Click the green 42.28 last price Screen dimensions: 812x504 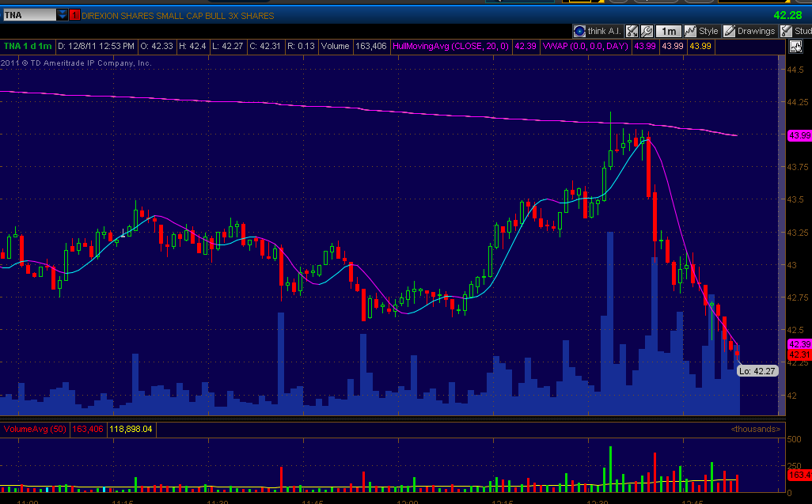(787, 16)
